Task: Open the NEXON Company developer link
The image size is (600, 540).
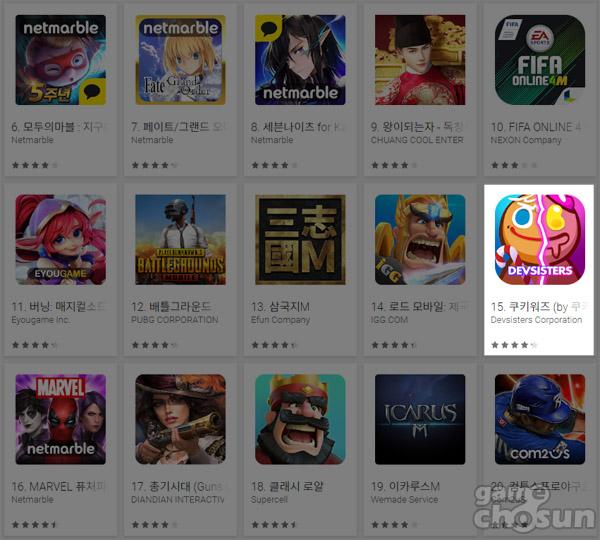Action: pos(526,140)
